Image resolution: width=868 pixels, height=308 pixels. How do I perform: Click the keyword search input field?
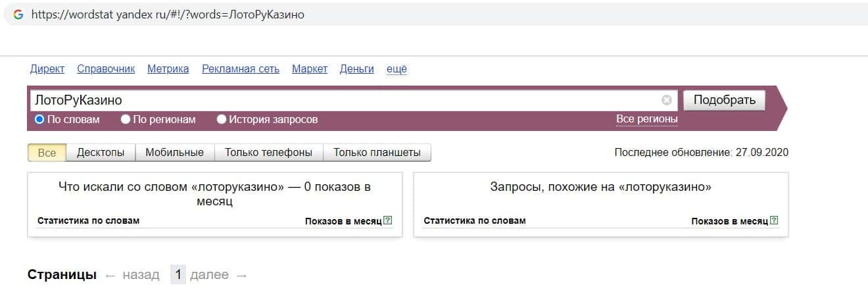click(342, 101)
